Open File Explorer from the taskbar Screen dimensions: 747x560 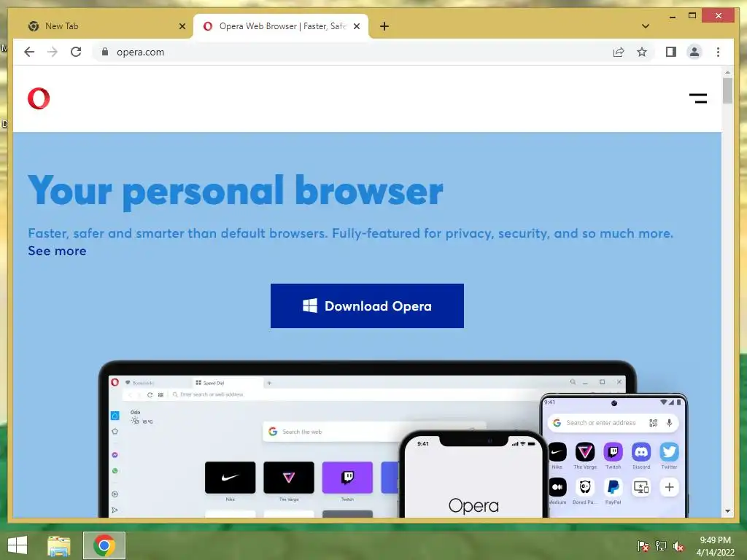(x=59, y=545)
